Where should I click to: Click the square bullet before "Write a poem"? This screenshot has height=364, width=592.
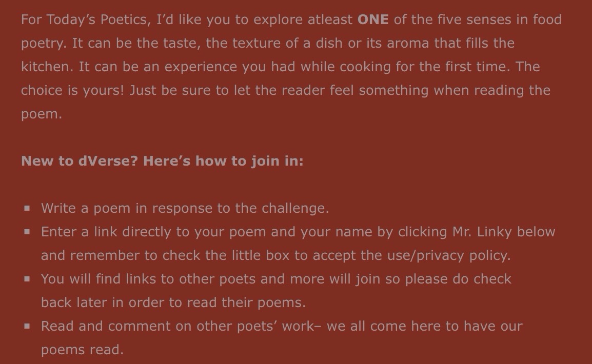click(27, 208)
